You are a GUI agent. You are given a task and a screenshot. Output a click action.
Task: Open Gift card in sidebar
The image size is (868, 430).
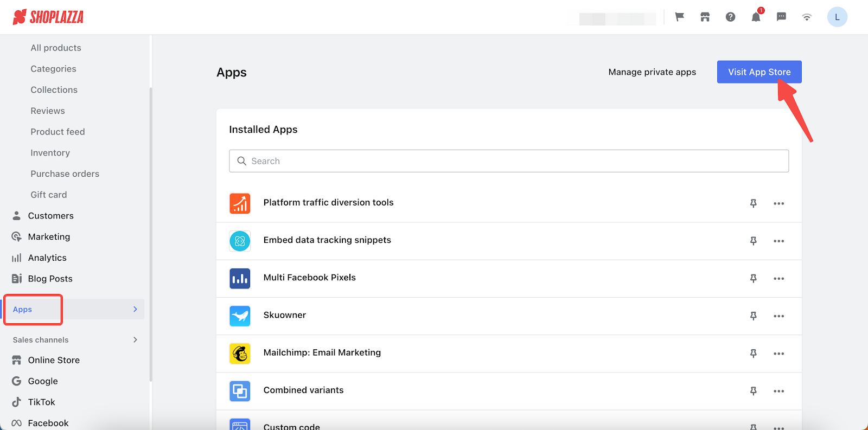[x=49, y=195]
